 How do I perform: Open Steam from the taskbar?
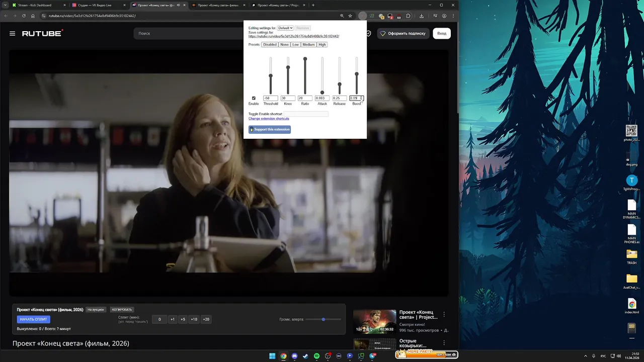click(305, 356)
